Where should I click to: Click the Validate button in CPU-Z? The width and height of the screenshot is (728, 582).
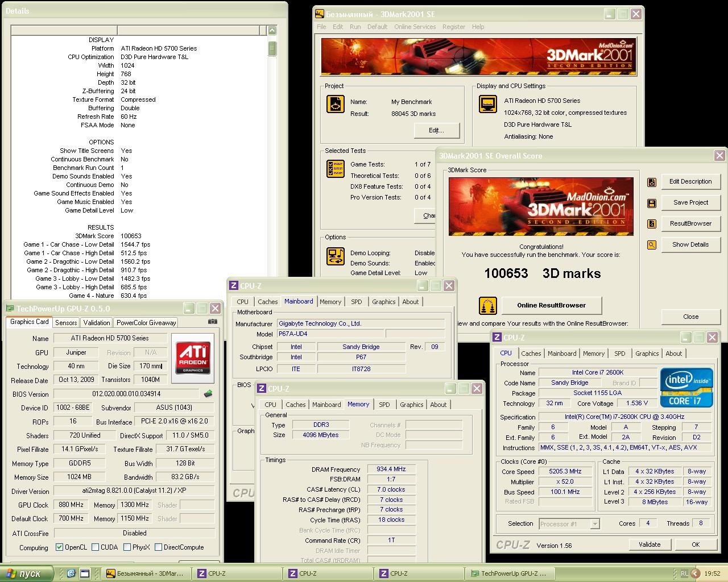650,544
